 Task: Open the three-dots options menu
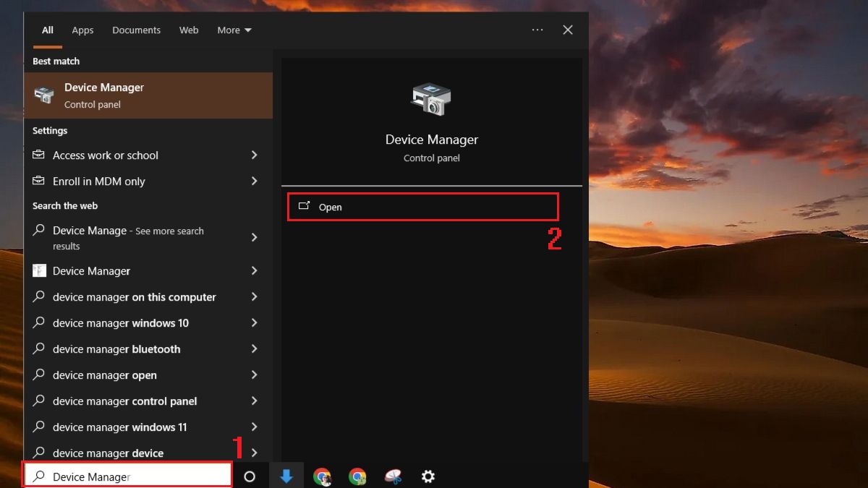[x=537, y=30]
